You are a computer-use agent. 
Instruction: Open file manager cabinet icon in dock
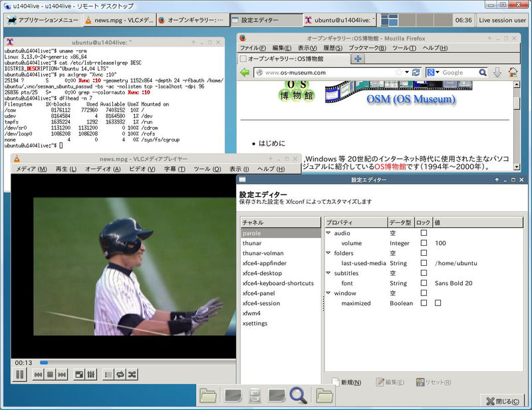255,395
